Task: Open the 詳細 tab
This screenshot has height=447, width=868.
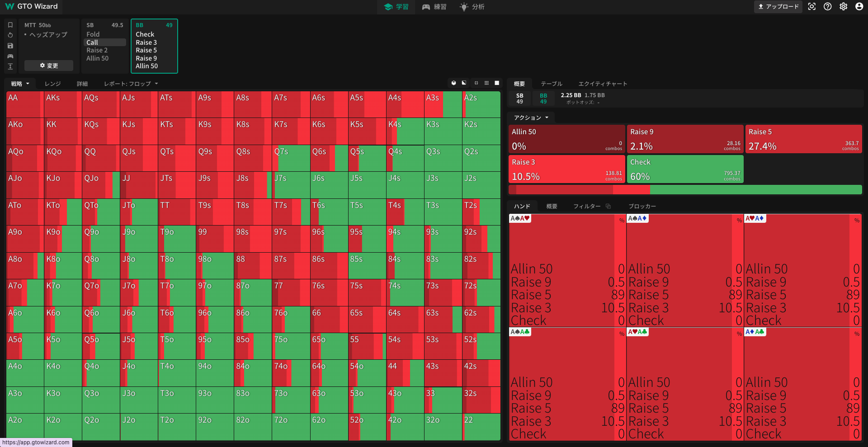Action: [x=82, y=84]
